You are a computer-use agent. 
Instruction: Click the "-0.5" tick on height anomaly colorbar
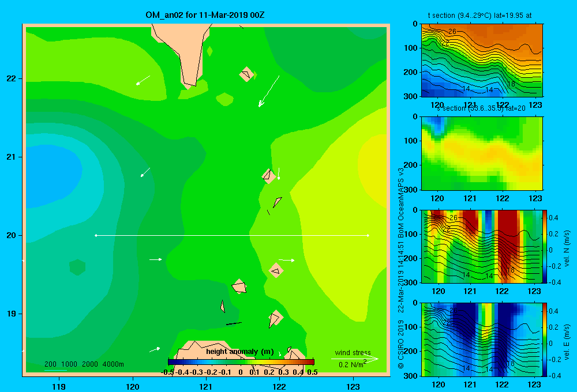pos(167,372)
